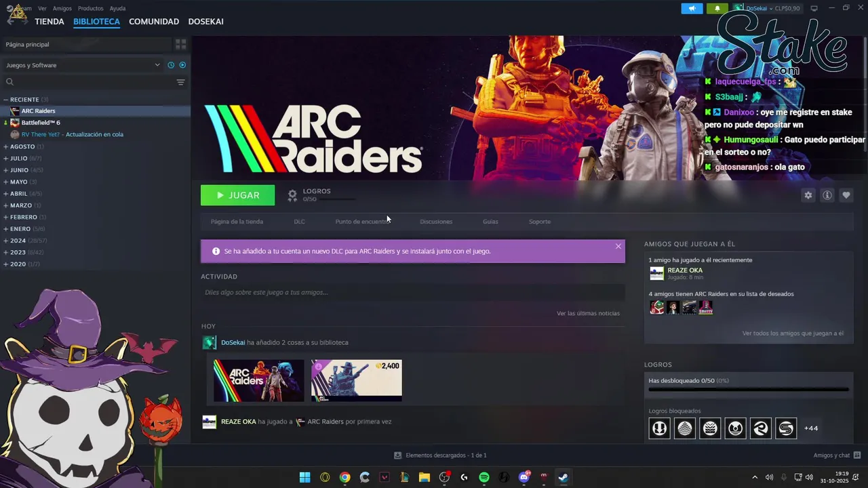
Task: Show the +44 remaining achievements
Action: 811,428
